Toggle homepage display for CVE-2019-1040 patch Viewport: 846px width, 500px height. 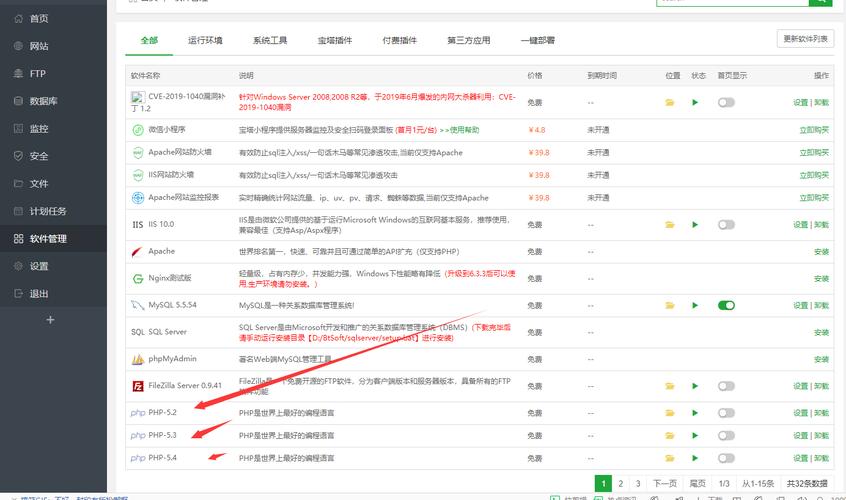pyautogui.click(x=726, y=102)
